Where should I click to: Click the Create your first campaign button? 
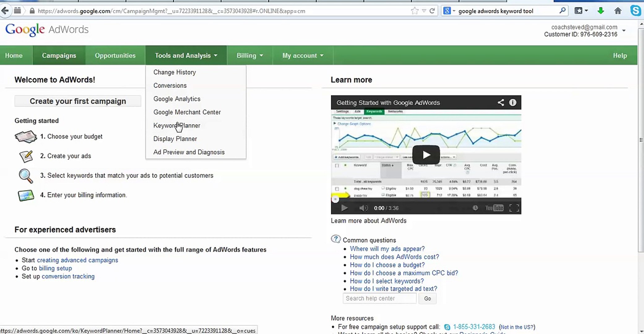(78, 101)
